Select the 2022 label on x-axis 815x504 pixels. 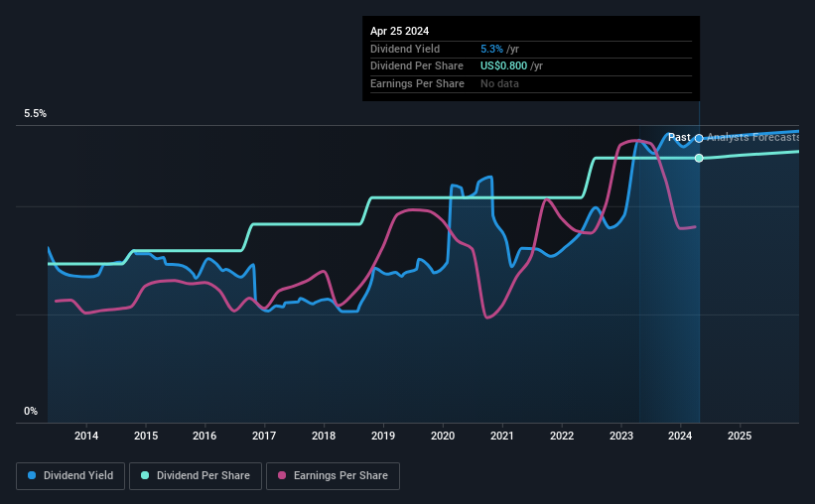[562, 436]
